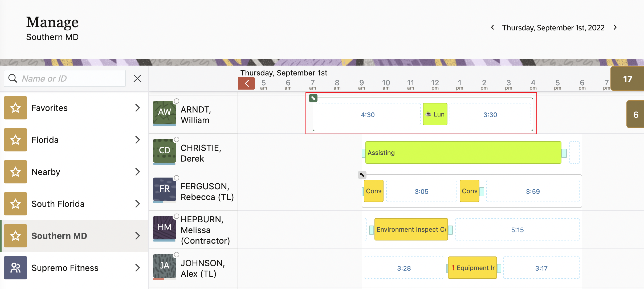Screen dimensions: 644x289
Task: Click the Supremo Fitness people icon
Action: (x=15, y=268)
